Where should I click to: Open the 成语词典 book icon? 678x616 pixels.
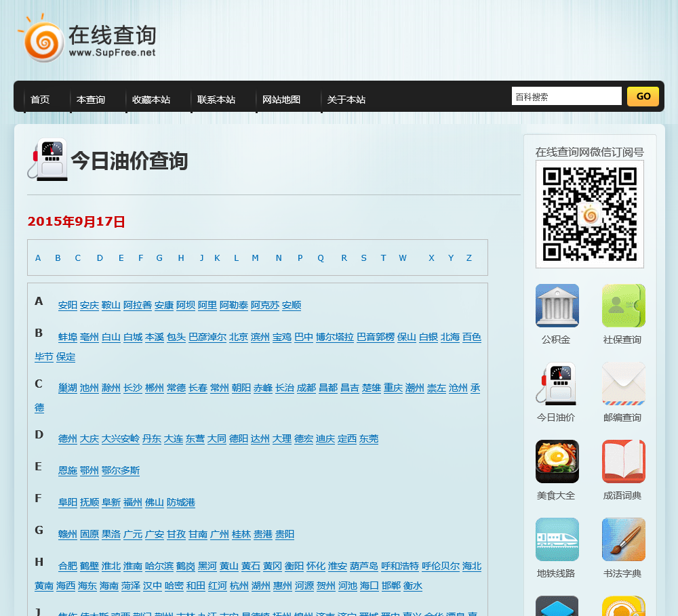click(624, 461)
